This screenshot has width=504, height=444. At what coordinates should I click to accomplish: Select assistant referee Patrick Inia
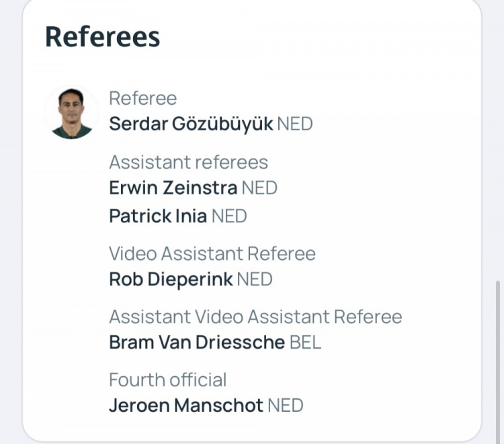click(x=158, y=216)
